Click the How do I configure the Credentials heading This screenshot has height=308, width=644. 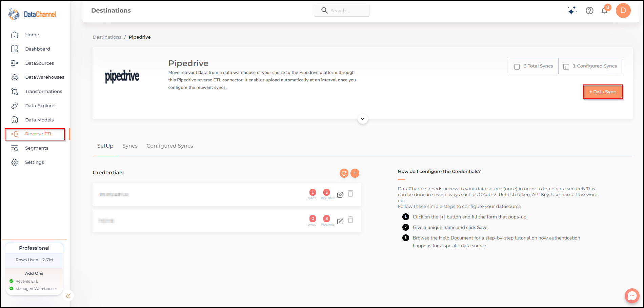pyautogui.click(x=439, y=172)
